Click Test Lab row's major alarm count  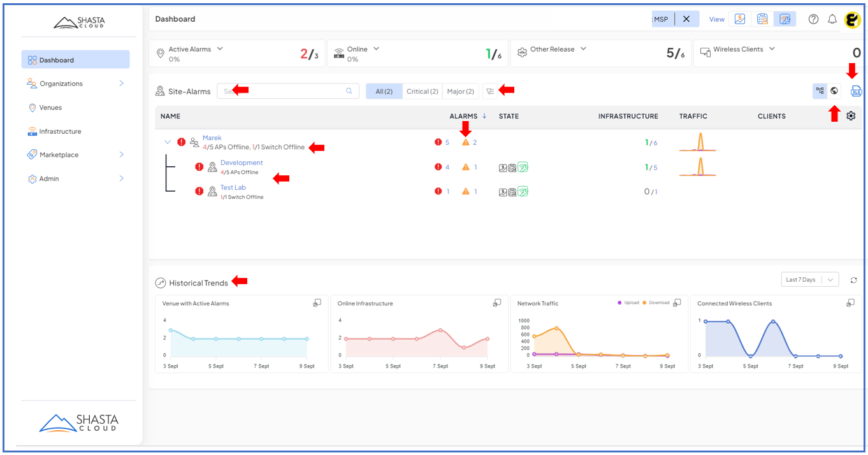tap(475, 191)
